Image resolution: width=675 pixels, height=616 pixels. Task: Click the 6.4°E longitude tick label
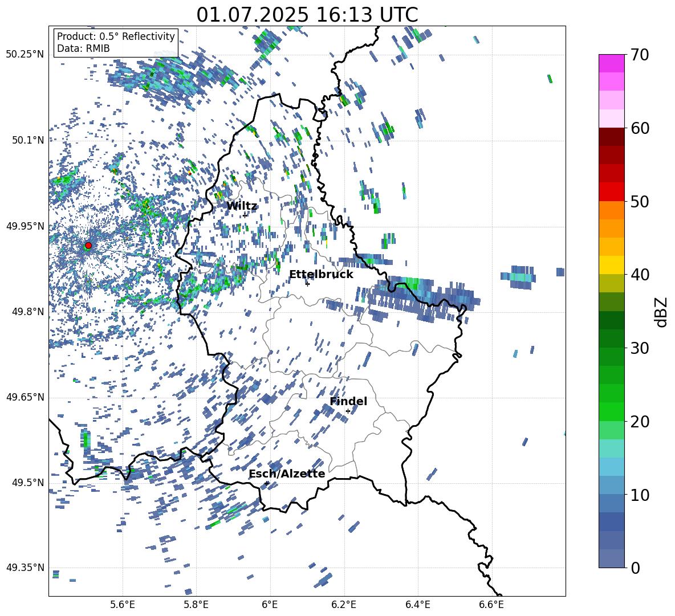click(x=417, y=605)
